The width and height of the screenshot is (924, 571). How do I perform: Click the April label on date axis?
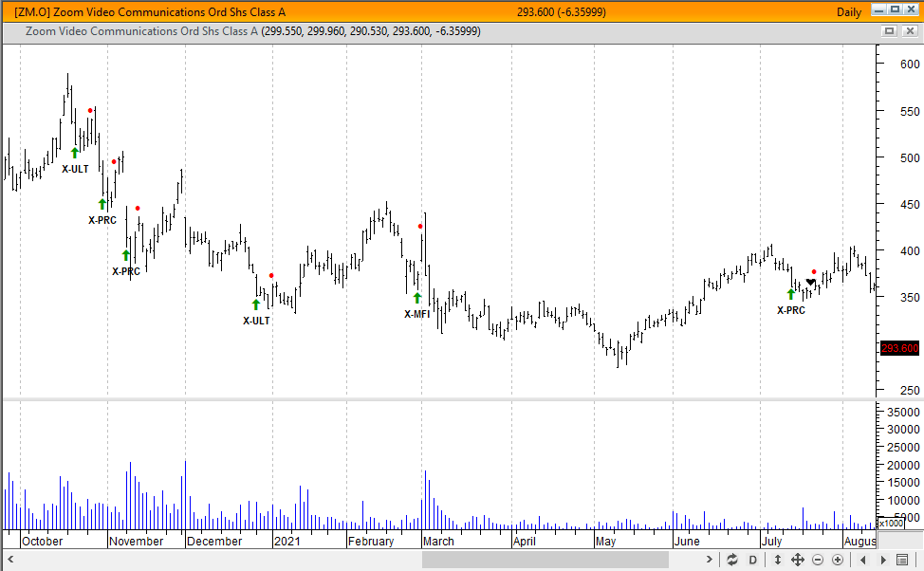click(x=525, y=541)
